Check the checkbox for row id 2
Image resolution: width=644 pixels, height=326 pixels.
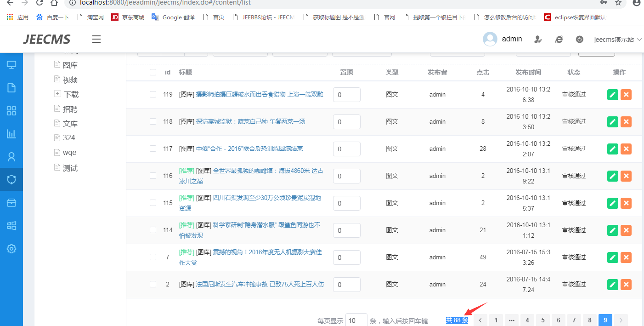click(153, 284)
